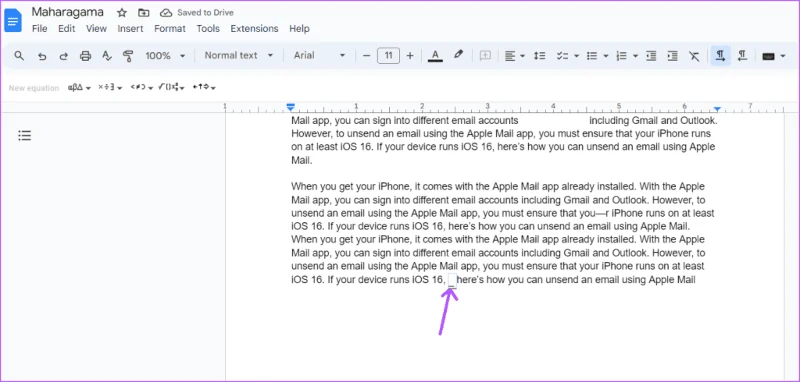Viewport: 800px width, 382px height.
Task: Open the View menu
Action: [x=96, y=29]
